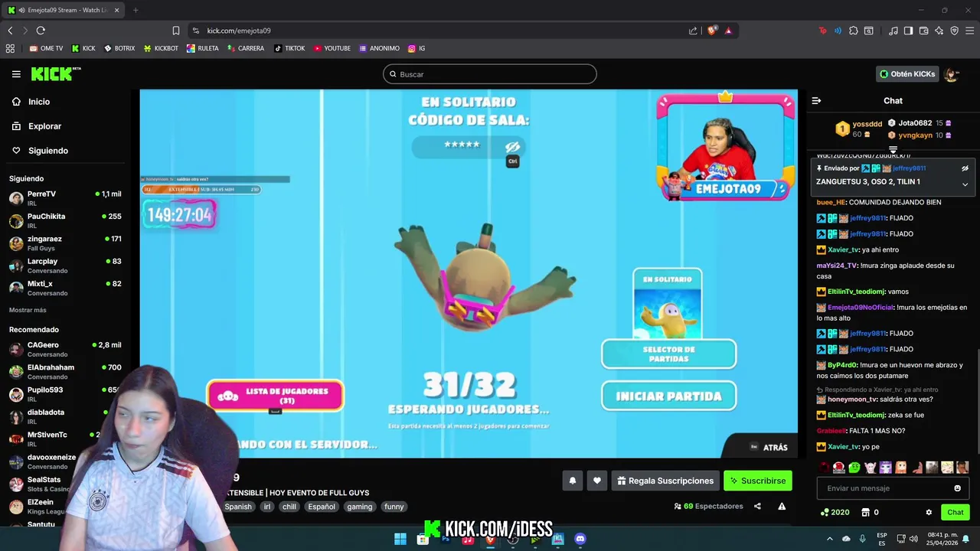Expand the pinned message chevron
The width and height of the screenshot is (980, 551).
(x=965, y=184)
